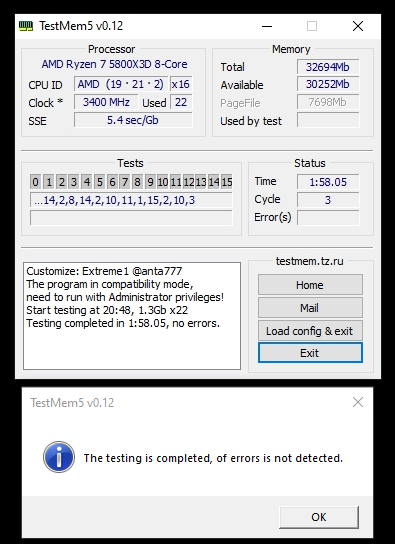Select test box number 2
Screen dimensions: 395x544
(61, 182)
